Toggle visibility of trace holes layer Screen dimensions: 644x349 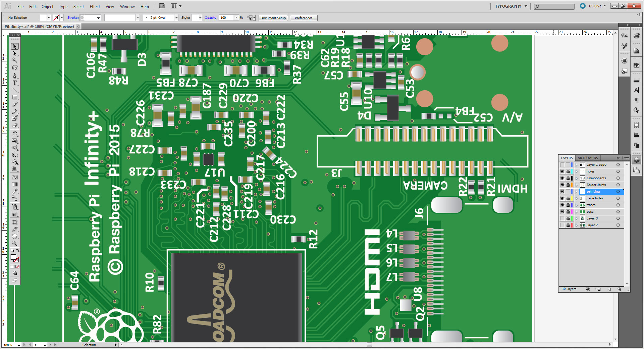click(x=562, y=198)
